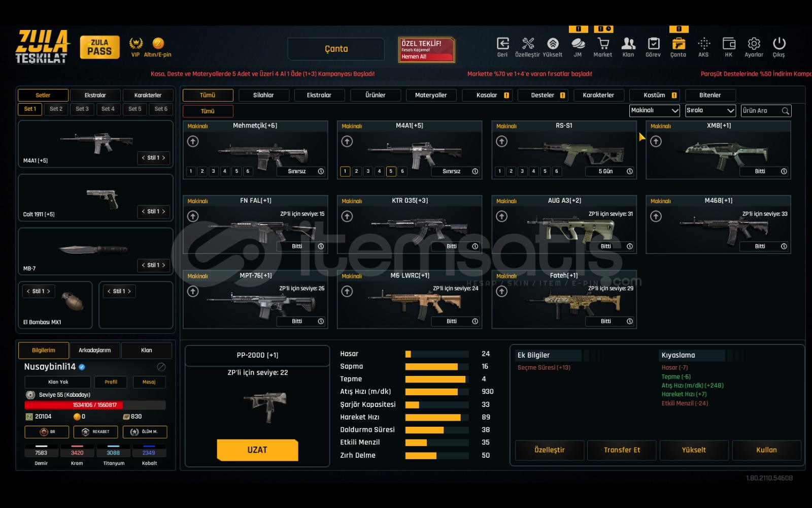Click the upgrade arrow on RS-S1 card
812x508 pixels.
[502, 141]
